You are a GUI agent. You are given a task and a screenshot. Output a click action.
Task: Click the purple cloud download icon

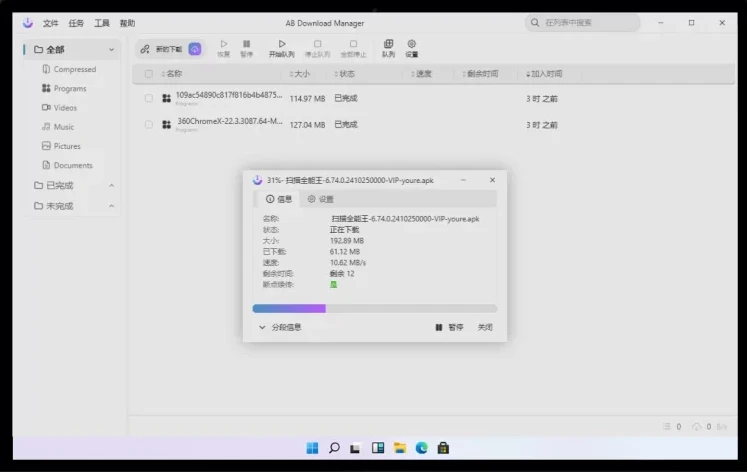point(195,49)
